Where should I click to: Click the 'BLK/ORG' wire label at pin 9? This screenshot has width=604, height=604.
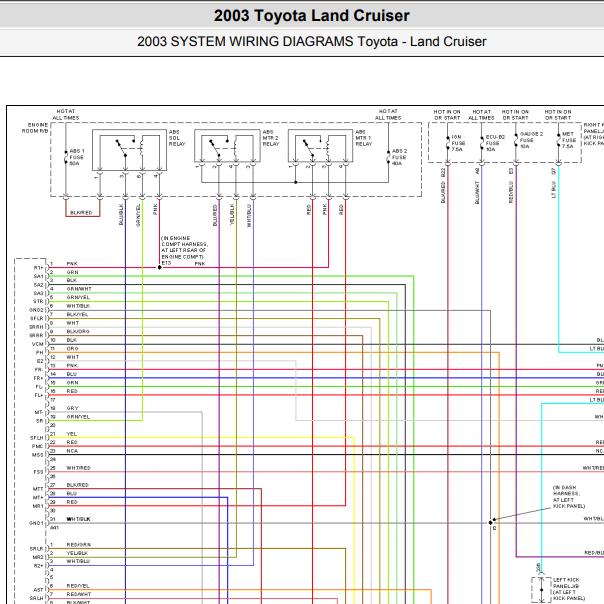tap(78, 331)
